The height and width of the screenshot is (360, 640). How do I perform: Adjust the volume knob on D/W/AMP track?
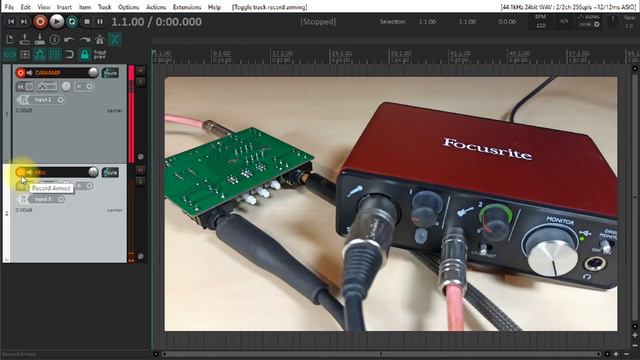coord(93,73)
